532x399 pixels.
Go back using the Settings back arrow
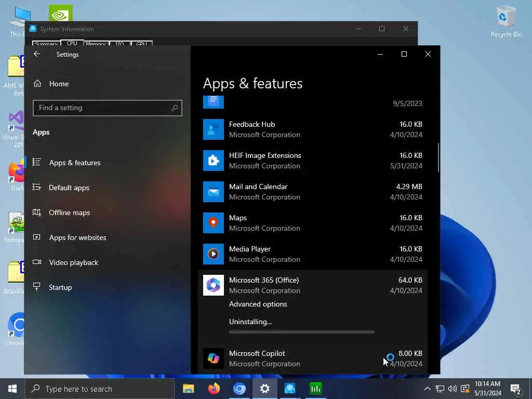click(x=37, y=54)
